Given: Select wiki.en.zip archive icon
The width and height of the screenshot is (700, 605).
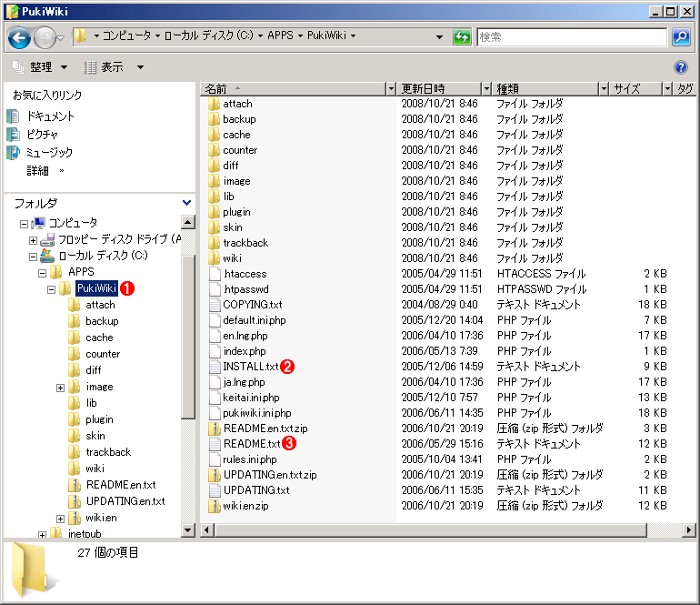Looking at the screenshot, I should pyautogui.click(x=215, y=505).
